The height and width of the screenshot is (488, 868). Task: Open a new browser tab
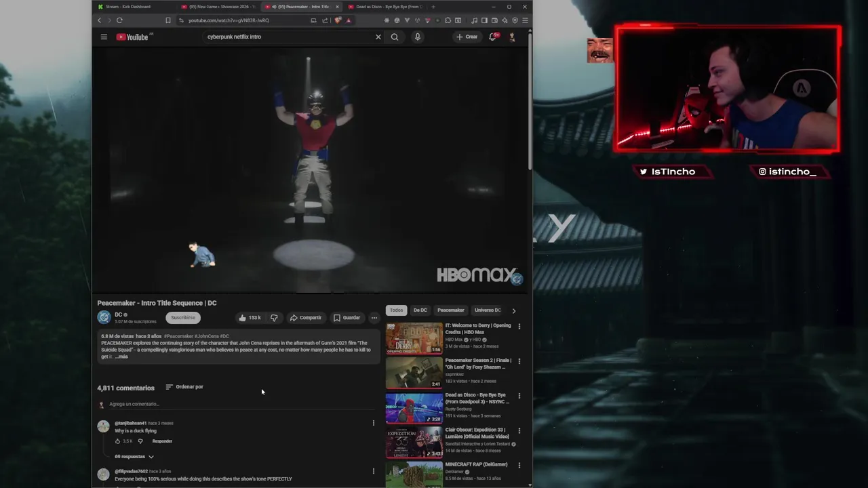[433, 7]
